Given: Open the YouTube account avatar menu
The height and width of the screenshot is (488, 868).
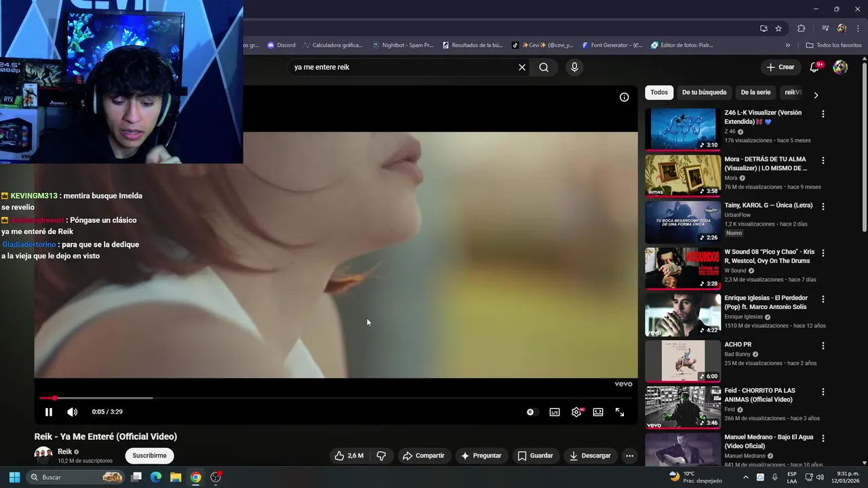Looking at the screenshot, I should (840, 67).
